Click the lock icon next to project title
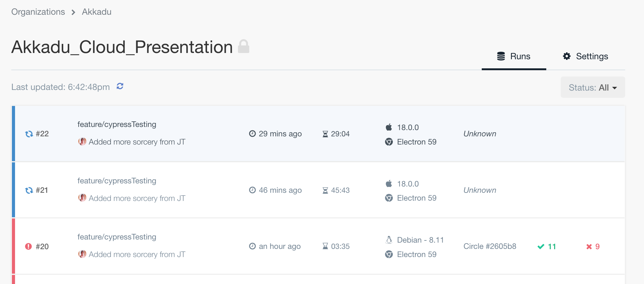The height and width of the screenshot is (284, 644). [x=243, y=46]
